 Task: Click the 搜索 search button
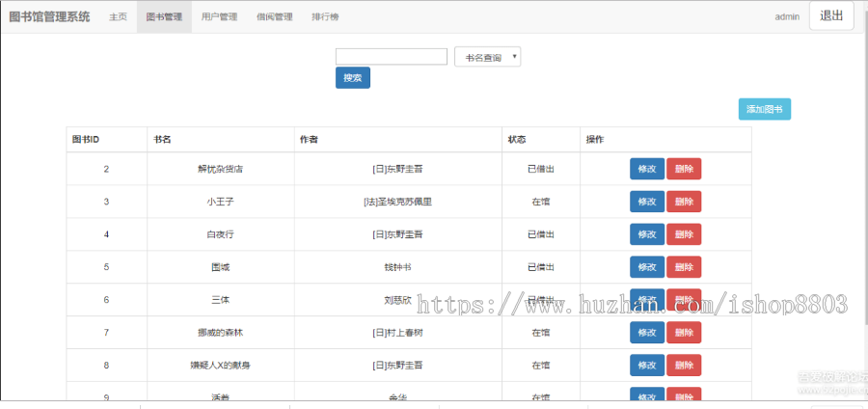point(353,78)
